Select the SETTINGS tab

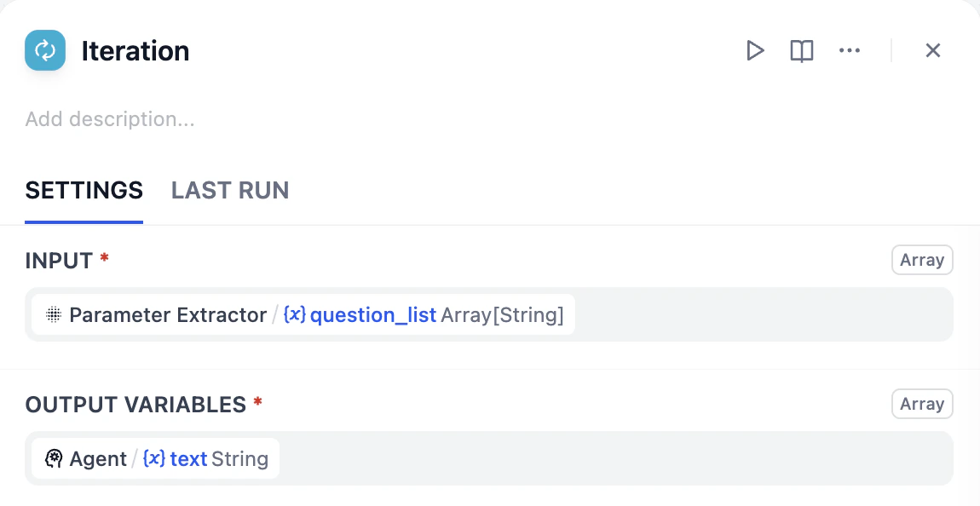[84, 190]
